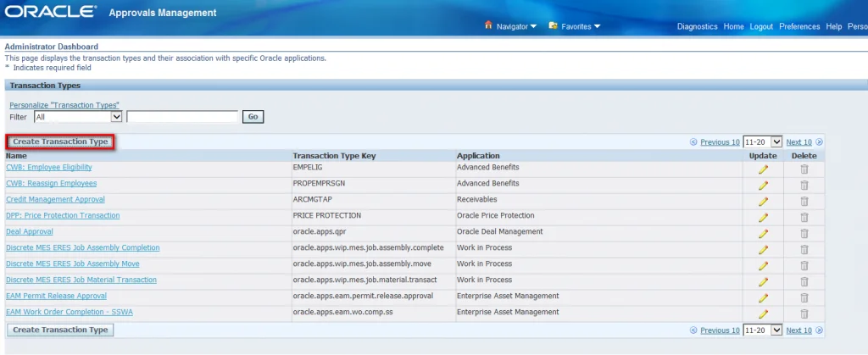
Task: Trash icon for Job Material Transaction row
Action: tap(804, 281)
